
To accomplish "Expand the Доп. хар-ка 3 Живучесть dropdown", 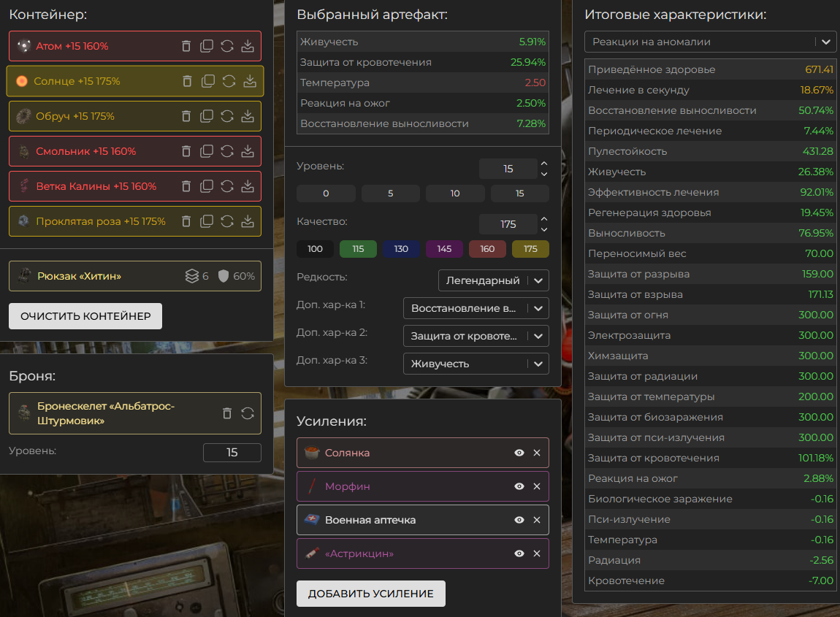I will [x=476, y=364].
